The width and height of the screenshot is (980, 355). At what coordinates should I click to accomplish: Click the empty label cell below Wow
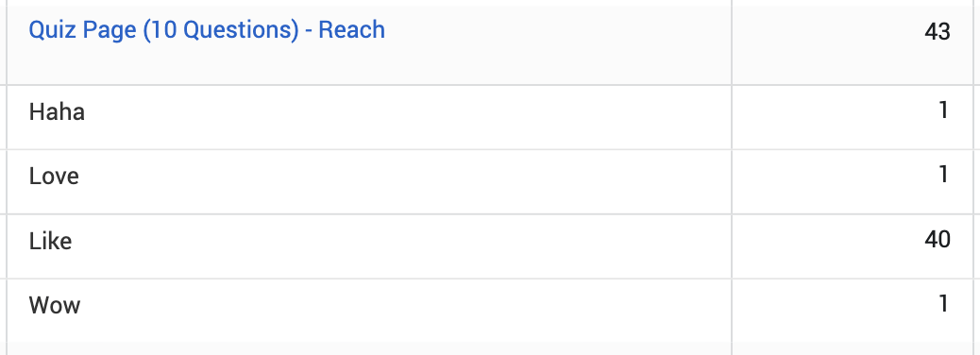(369, 348)
